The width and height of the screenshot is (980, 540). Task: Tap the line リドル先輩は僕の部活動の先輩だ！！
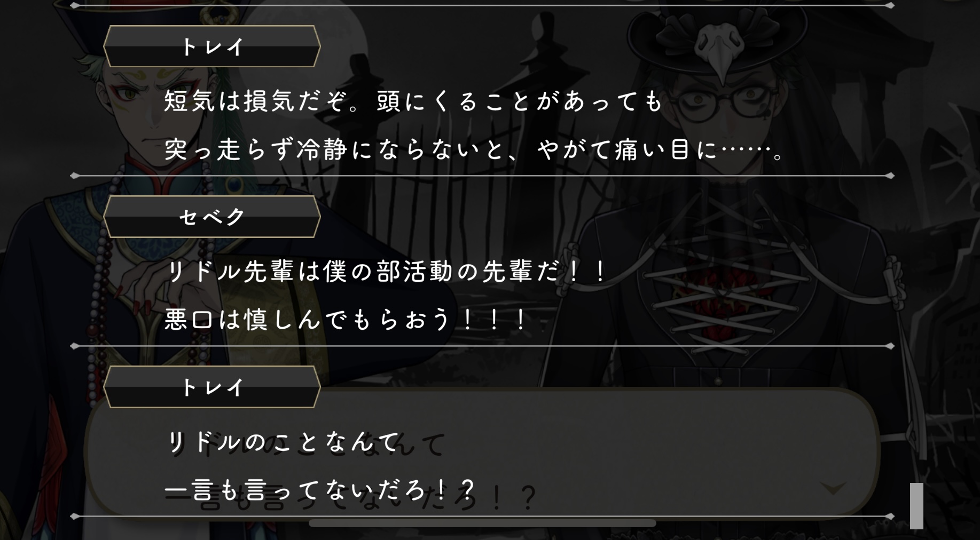point(386,271)
